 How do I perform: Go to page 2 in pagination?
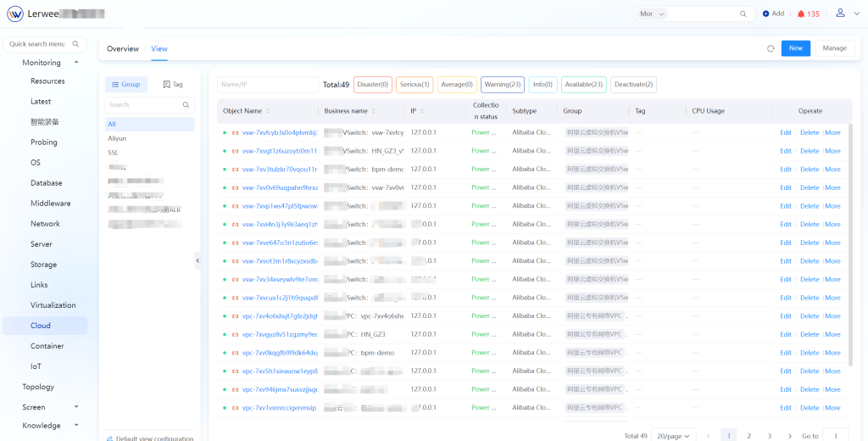click(749, 436)
